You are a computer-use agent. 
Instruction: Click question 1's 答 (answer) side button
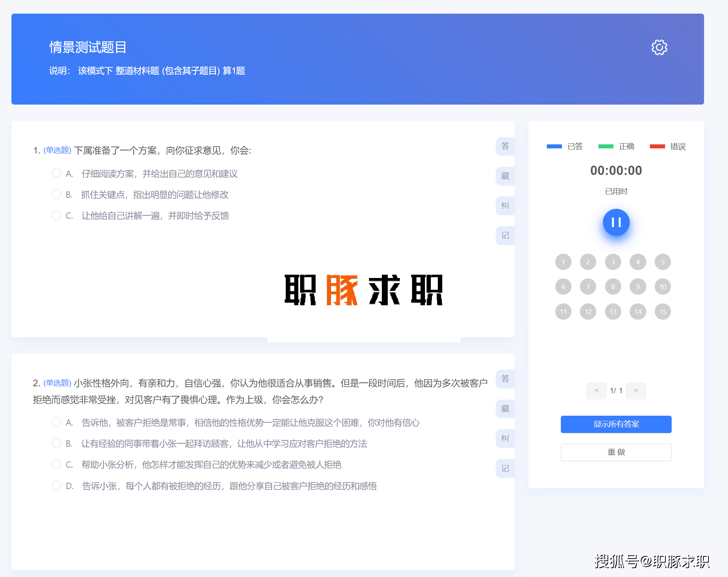click(x=505, y=146)
